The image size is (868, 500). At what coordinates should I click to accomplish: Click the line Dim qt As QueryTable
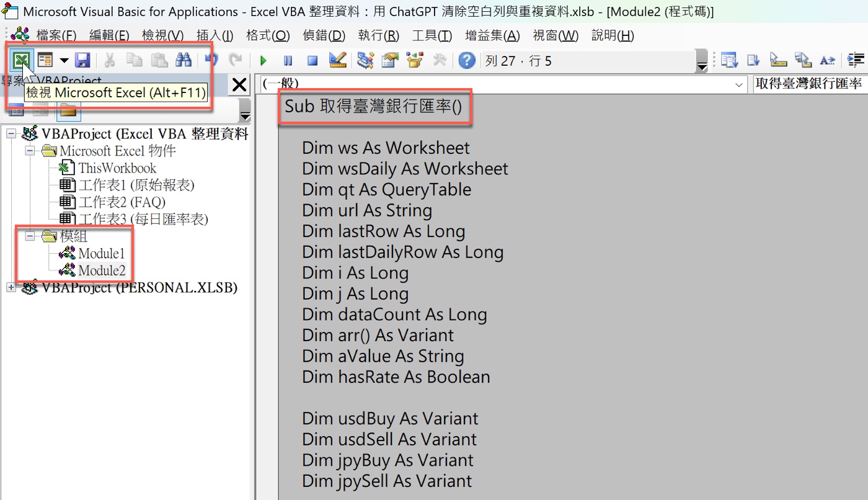pos(386,190)
